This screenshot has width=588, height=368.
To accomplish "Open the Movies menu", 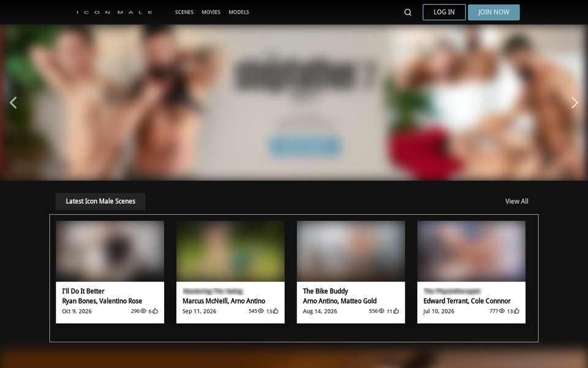I will (211, 12).
